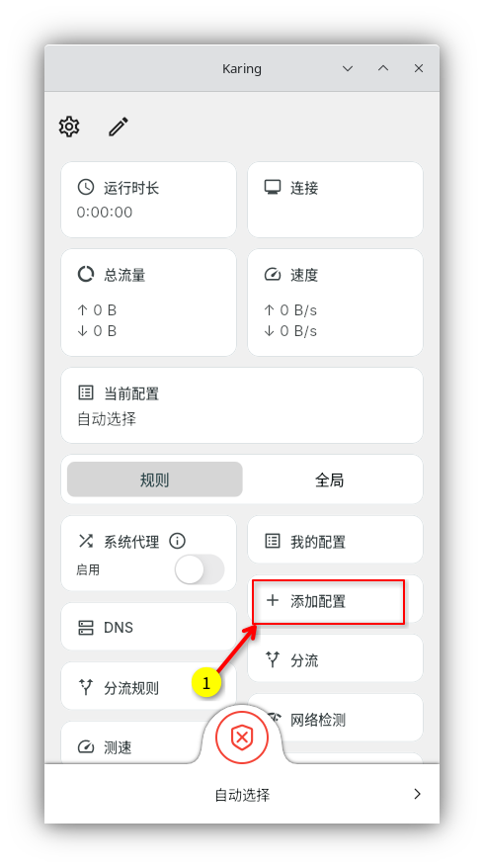Image resolution: width=484 pixels, height=868 pixels.
Task: Open the 当前配置 card
Action: 242,405
